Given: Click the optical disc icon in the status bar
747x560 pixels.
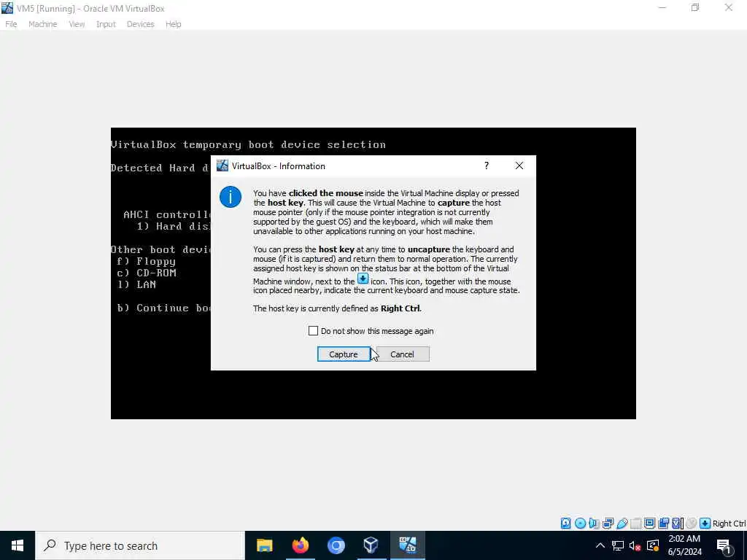Looking at the screenshot, I should coord(580,524).
